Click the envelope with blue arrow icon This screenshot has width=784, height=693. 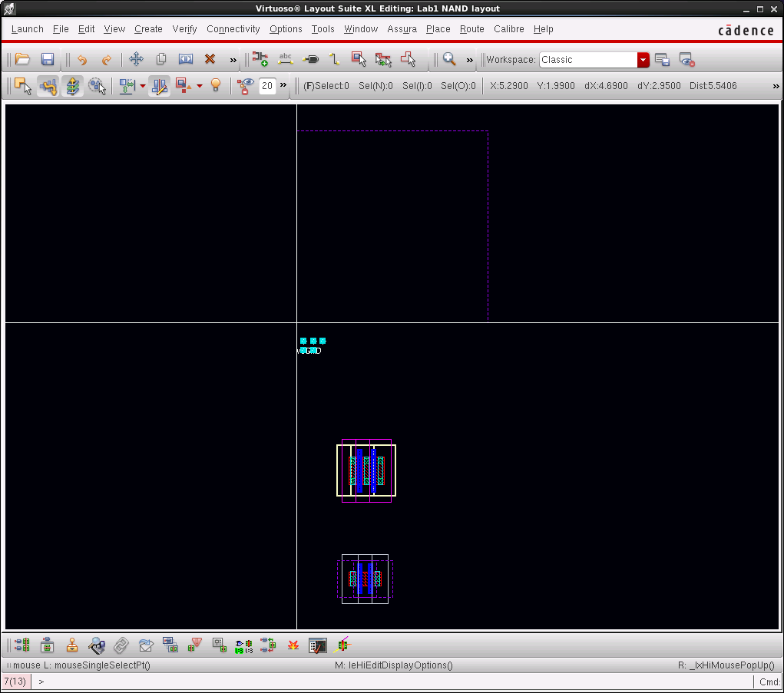(146, 645)
